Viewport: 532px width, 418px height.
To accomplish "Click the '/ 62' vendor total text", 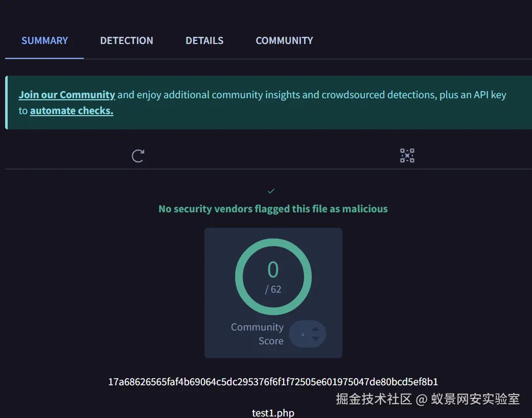I will (273, 290).
